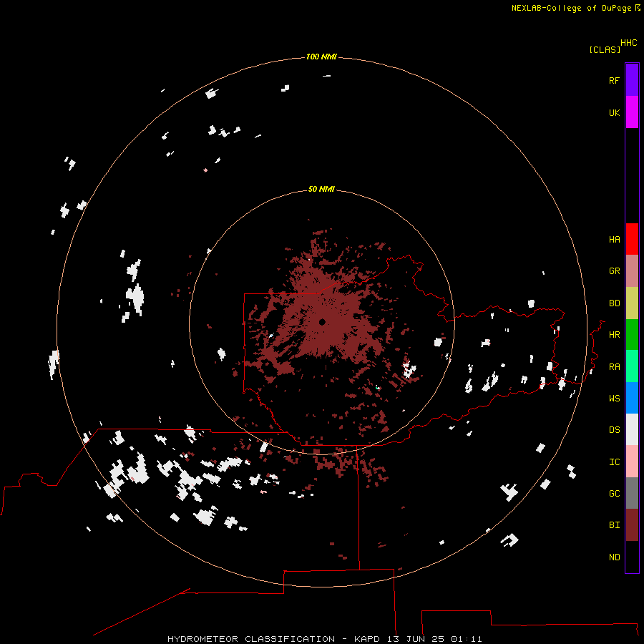Click the NEXLAB-College of DuPage credit text
644x644 pixels.
click(571, 8)
